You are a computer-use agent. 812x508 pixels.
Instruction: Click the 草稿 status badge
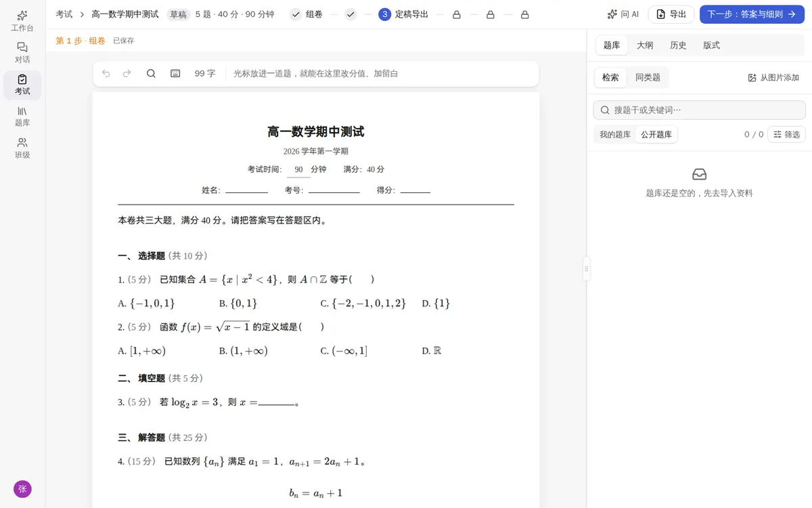click(179, 14)
